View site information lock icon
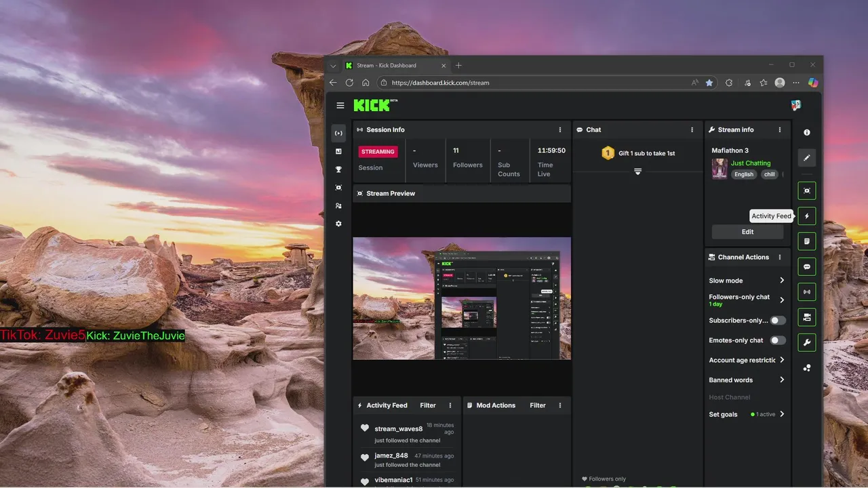Screen dimensions: 868x488 pos(383,83)
